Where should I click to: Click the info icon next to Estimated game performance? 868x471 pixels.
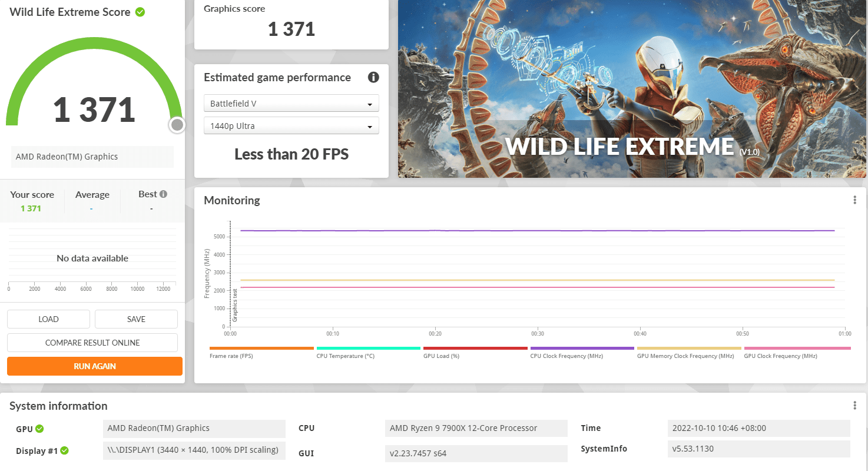pos(373,77)
